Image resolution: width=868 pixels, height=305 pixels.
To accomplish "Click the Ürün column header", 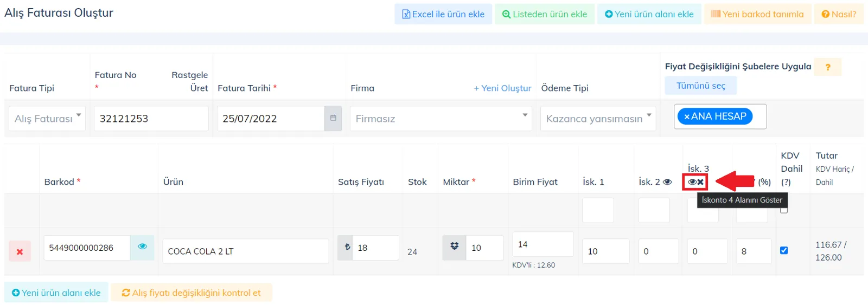I will click(x=173, y=182).
